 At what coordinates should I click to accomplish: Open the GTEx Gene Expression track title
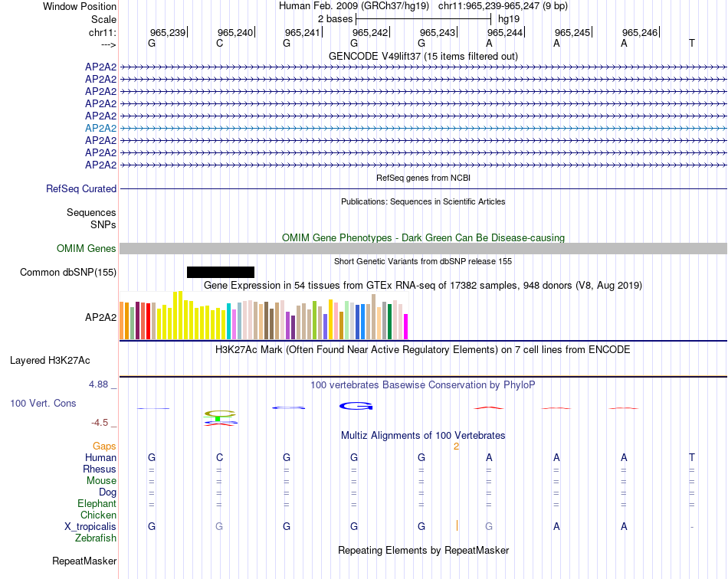coord(423,286)
